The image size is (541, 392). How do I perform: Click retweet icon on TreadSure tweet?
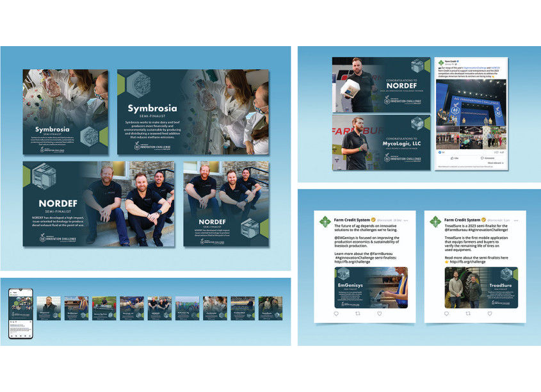click(x=468, y=314)
